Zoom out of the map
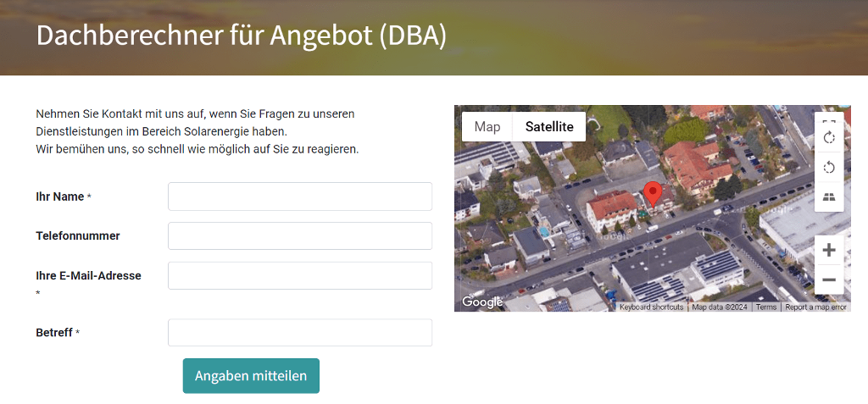 pyautogui.click(x=829, y=279)
